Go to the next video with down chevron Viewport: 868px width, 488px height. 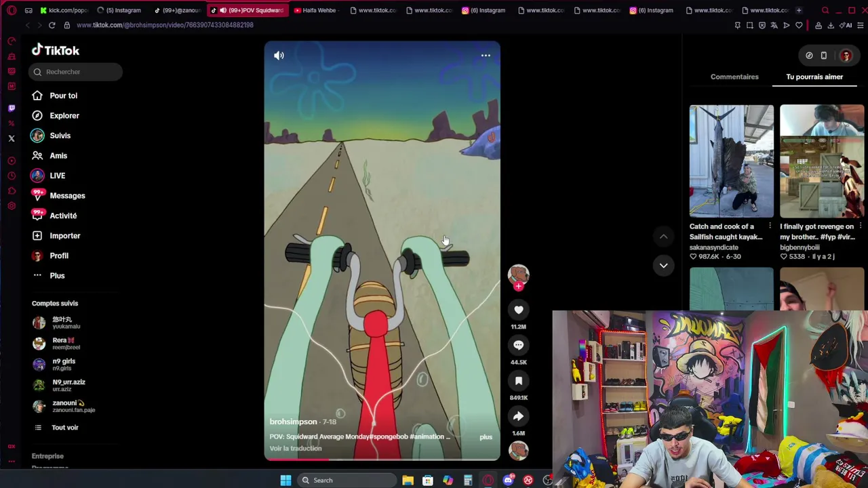tap(663, 266)
